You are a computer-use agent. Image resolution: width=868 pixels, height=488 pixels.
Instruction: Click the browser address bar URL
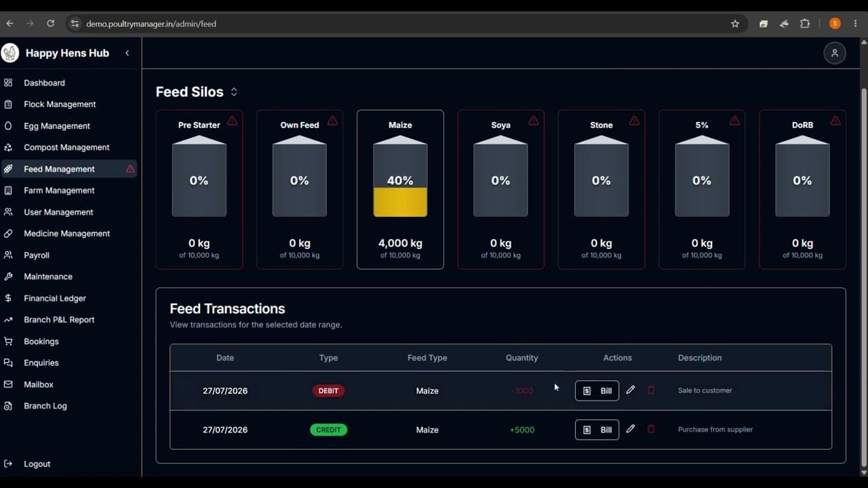[151, 24]
